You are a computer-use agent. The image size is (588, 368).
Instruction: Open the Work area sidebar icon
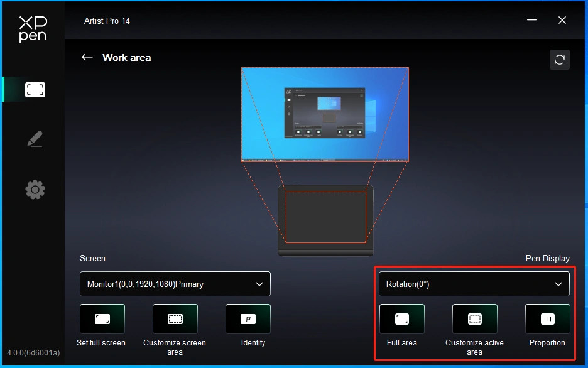(x=35, y=90)
